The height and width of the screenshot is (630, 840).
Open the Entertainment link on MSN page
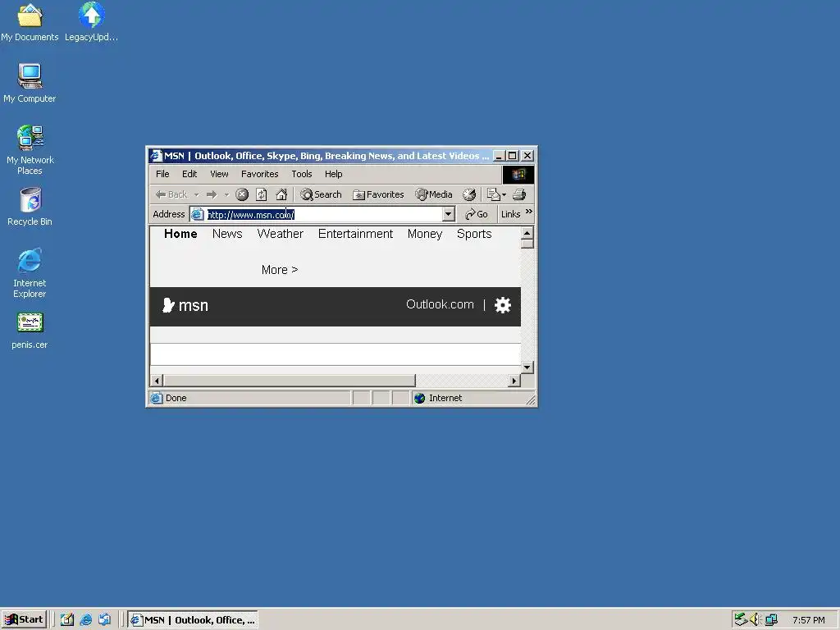tap(356, 234)
